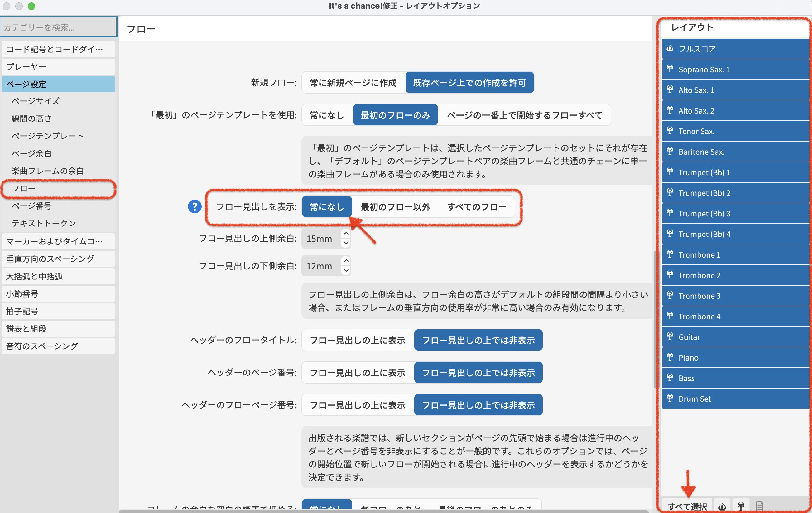Click the part icon beside Guitar layout
The height and width of the screenshot is (513, 812).
pyautogui.click(x=670, y=336)
